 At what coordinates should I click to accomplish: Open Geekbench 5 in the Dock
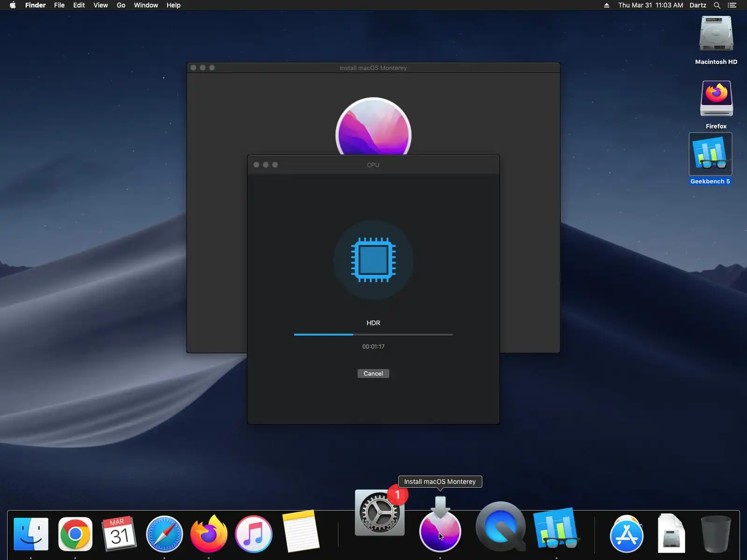click(x=556, y=528)
